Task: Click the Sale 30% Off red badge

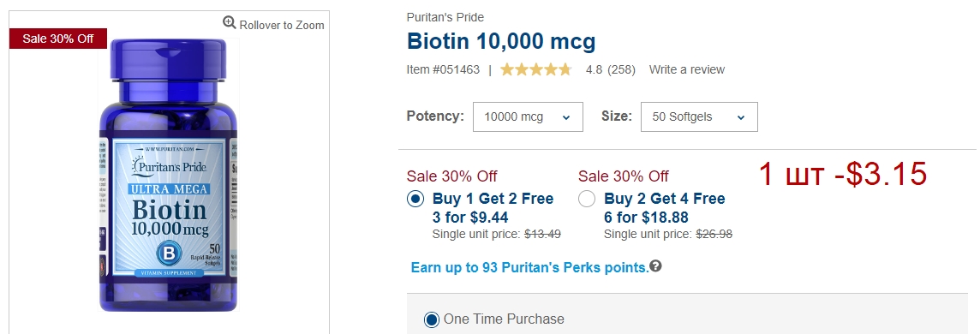Action: click(58, 39)
